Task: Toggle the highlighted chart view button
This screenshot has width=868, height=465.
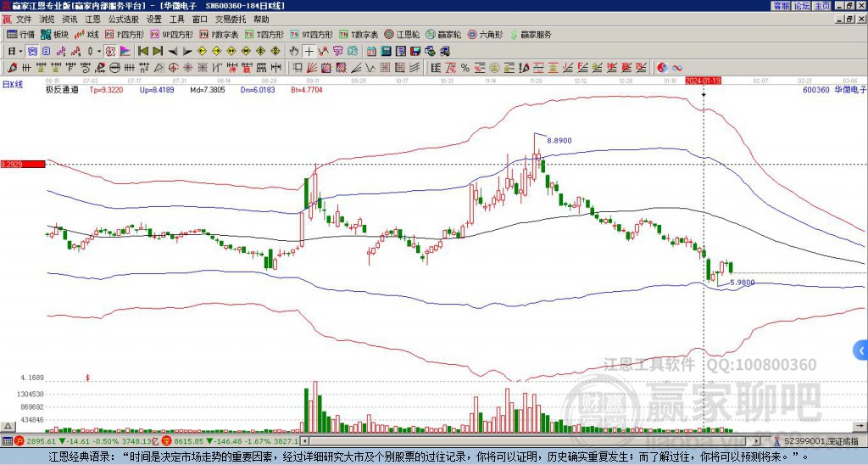Action: click(x=33, y=52)
